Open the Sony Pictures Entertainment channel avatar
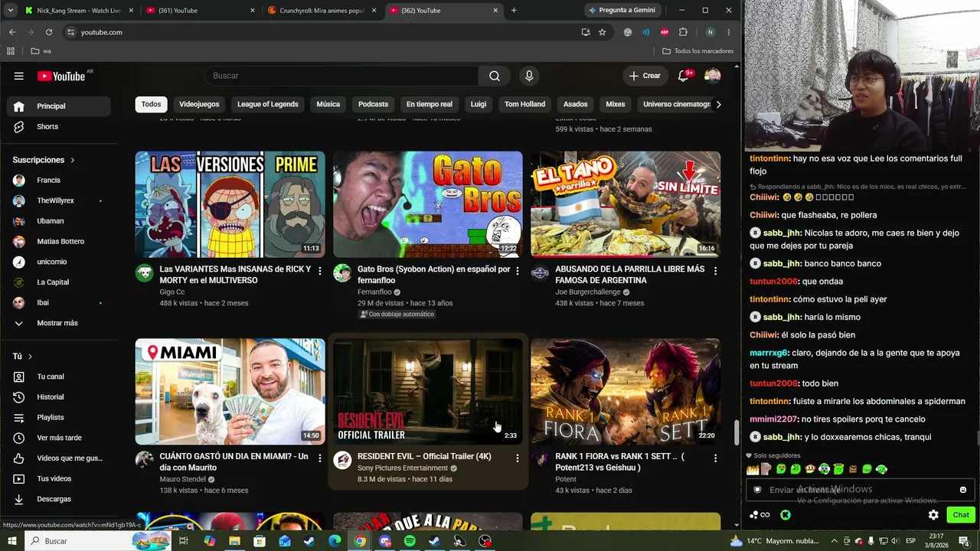980x551 pixels. pos(343,460)
